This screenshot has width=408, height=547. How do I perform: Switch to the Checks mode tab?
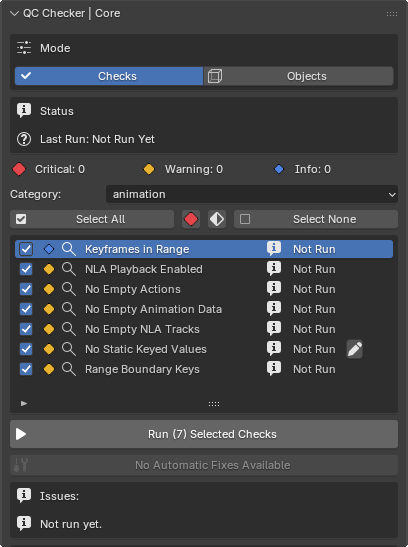click(109, 76)
